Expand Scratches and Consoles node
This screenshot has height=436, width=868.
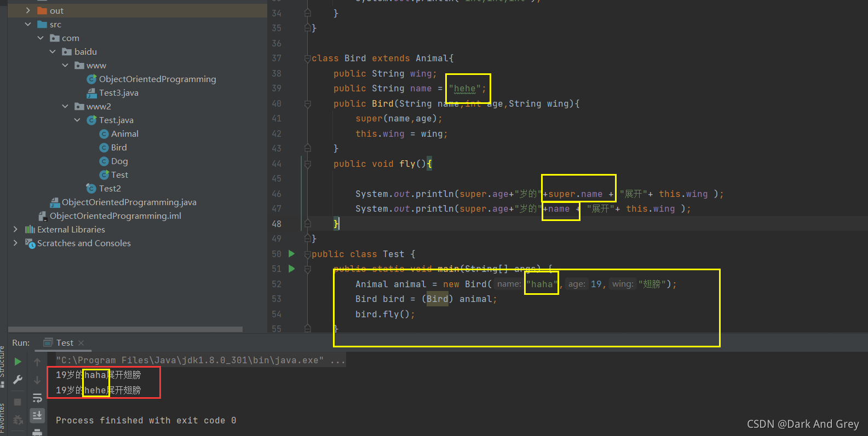click(x=15, y=243)
